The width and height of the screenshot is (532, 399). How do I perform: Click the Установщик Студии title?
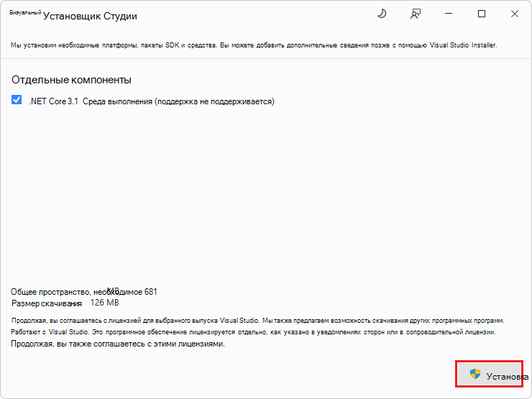point(90,17)
